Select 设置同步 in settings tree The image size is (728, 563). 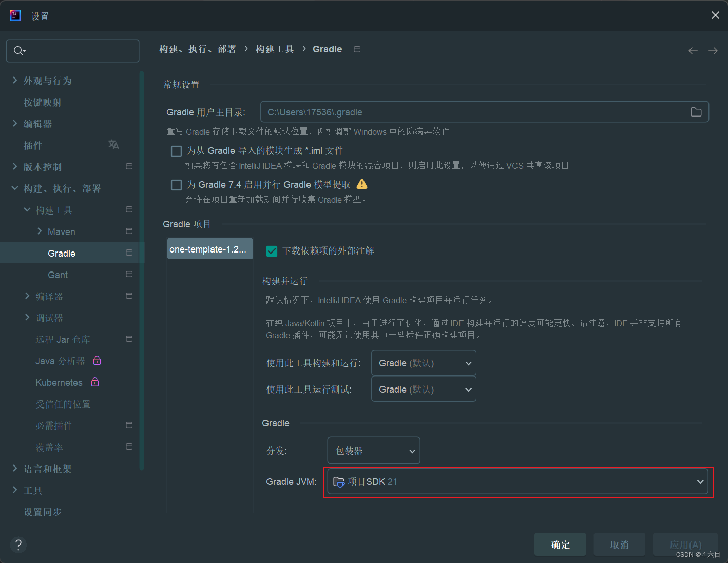(x=43, y=512)
